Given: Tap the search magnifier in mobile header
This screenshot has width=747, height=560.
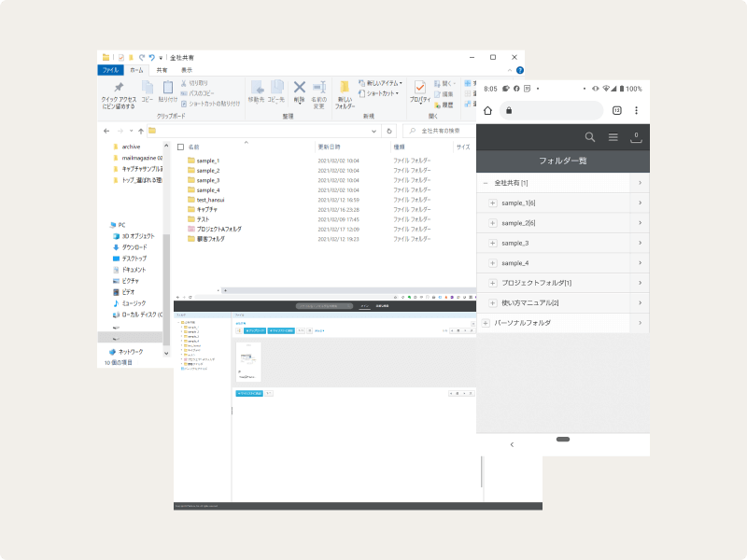Looking at the screenshot, I should (x=589, y=137).
